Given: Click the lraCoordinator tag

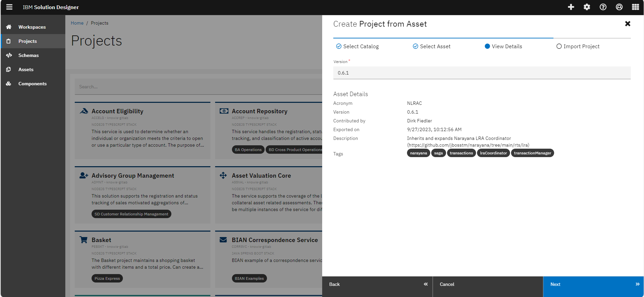Looking at the screenshot, I should click(494, 153).
